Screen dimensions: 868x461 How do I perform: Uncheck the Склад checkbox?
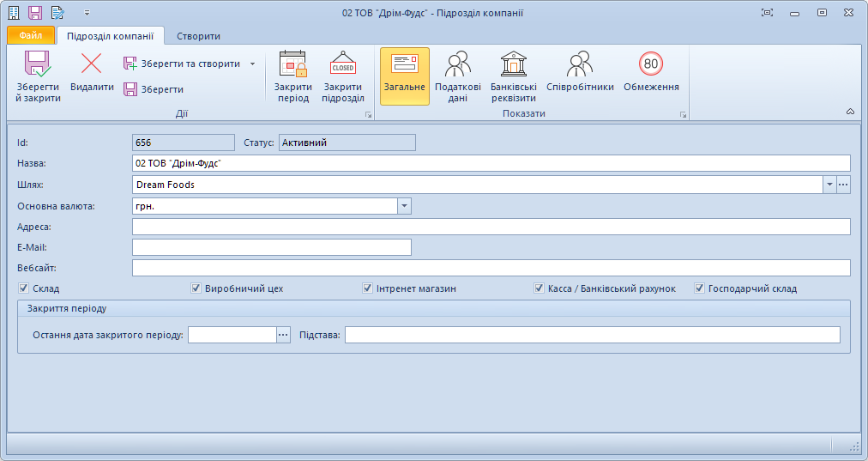pyautogui.click(x=24, y=288)
